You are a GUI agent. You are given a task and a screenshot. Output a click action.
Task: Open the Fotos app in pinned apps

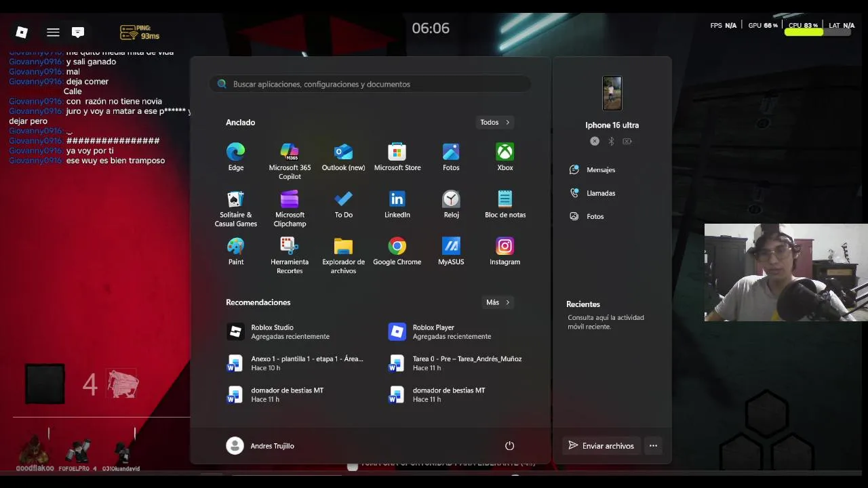[451, 157]
